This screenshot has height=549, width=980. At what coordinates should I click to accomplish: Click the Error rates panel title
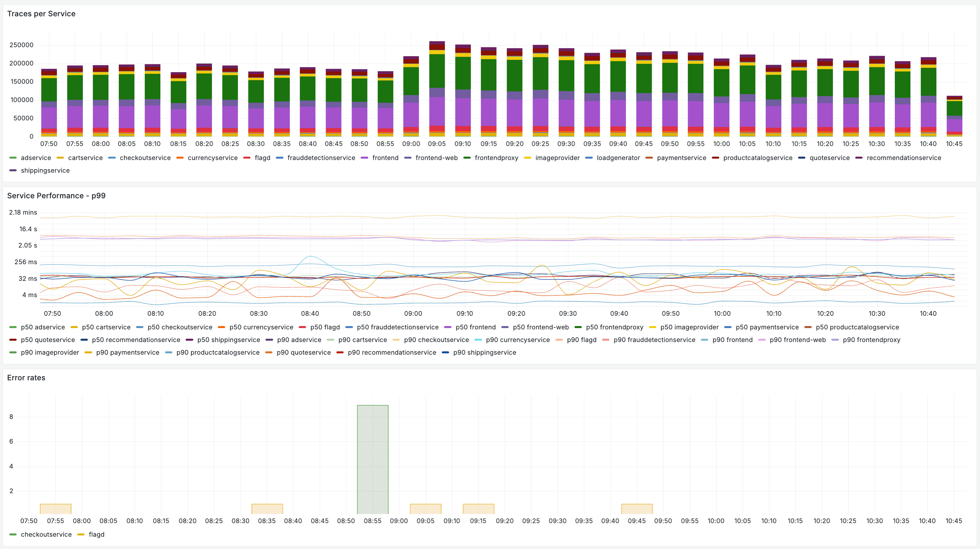26,377
